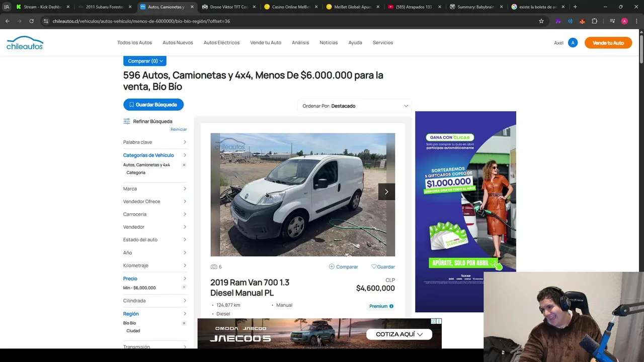Close the Autos, Camionetas tab
This screenshot has height=362, width=644.
(192, 7)
